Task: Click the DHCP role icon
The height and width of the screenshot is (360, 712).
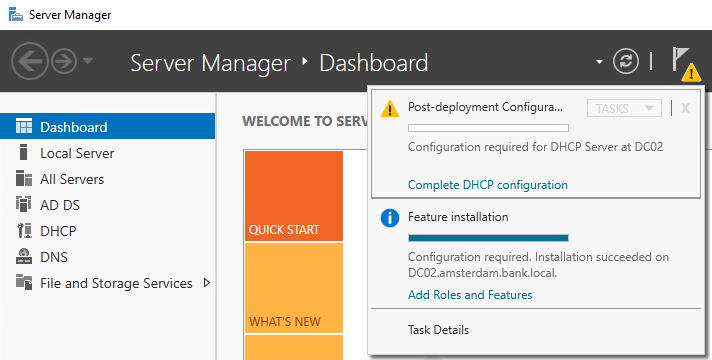Action: [24, 231]
